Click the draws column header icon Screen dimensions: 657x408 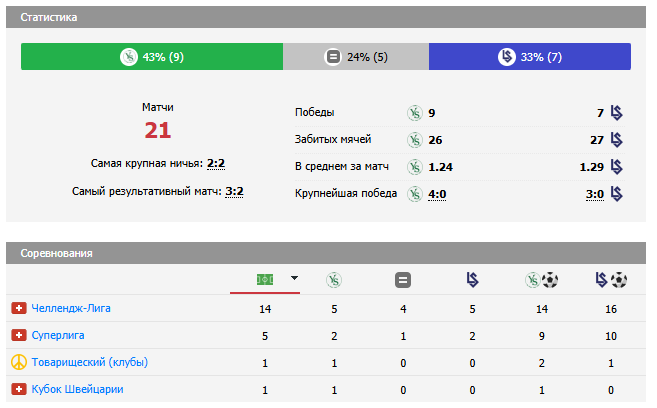click(x=403, y=280)
